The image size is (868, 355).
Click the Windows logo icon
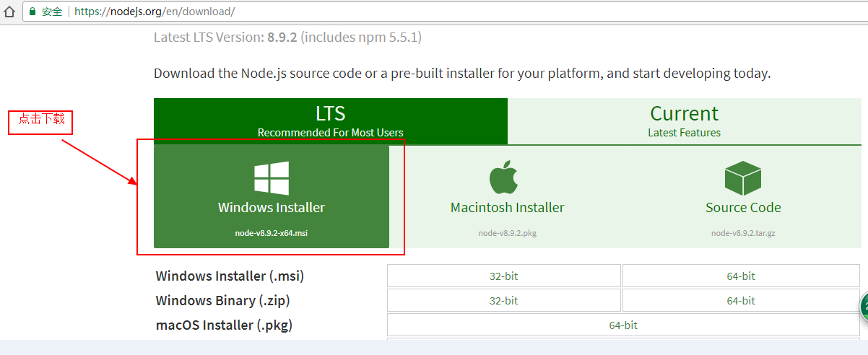point(272,178)
